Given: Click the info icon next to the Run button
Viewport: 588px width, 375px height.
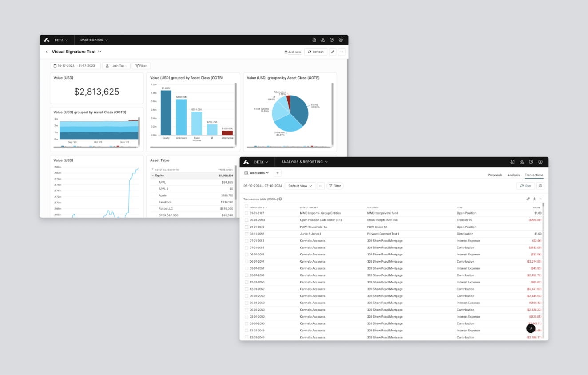Looking at the screenshot, I should tap(540, 186).
